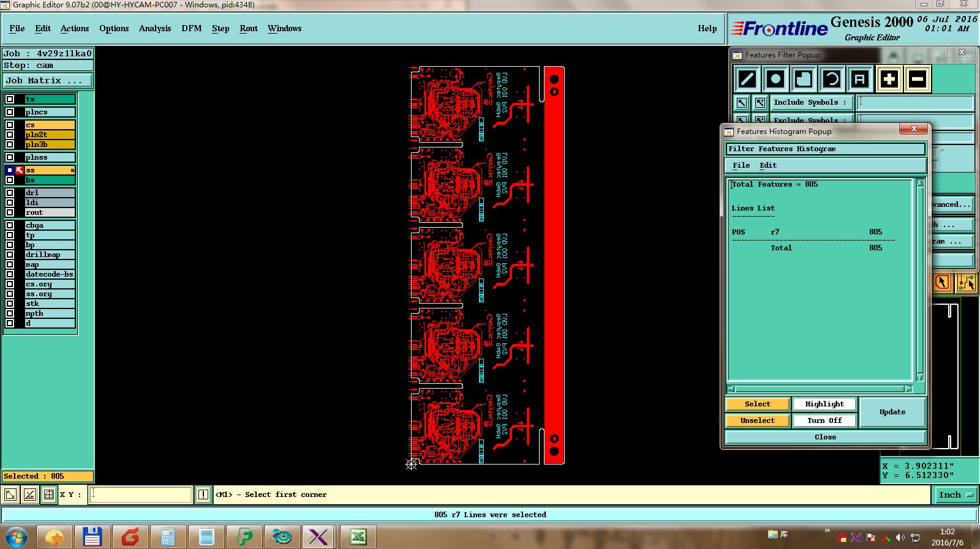Select the ldi layer color bar

click(x=50, y=203)
